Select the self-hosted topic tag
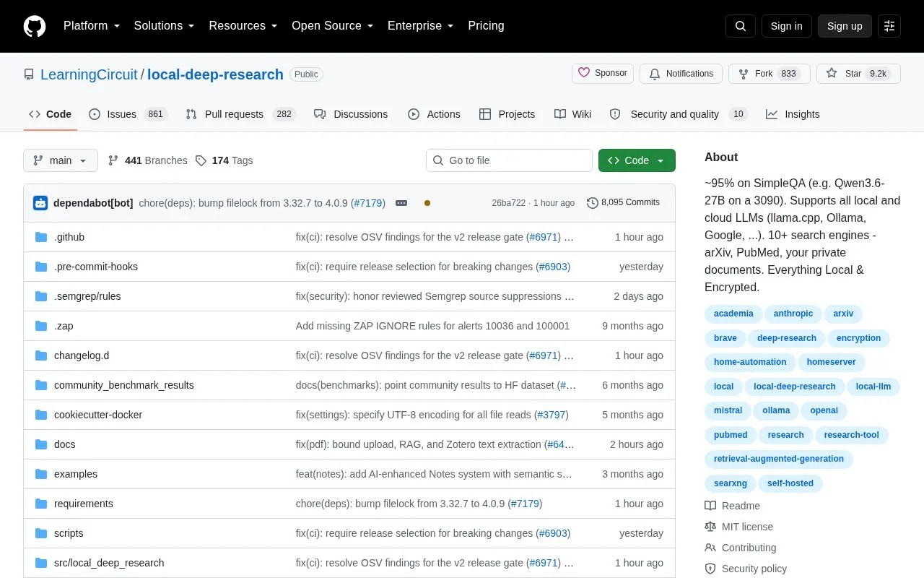The width and height of the screenshot is (924, 578). (790, 483)
